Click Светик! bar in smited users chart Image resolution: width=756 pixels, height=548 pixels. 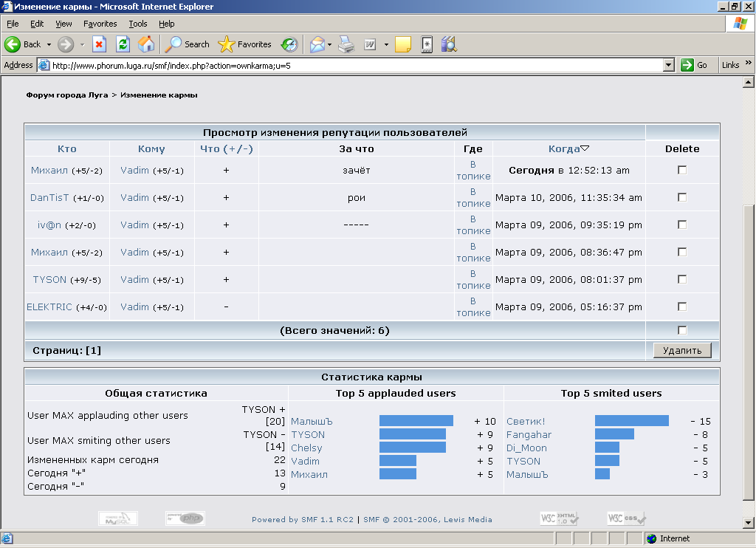click(x=631, y=421)
